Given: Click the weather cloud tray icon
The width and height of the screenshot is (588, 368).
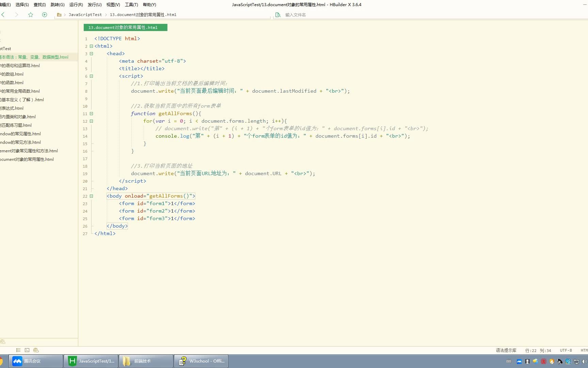Looking at the screenshot, I should (536, 362).
